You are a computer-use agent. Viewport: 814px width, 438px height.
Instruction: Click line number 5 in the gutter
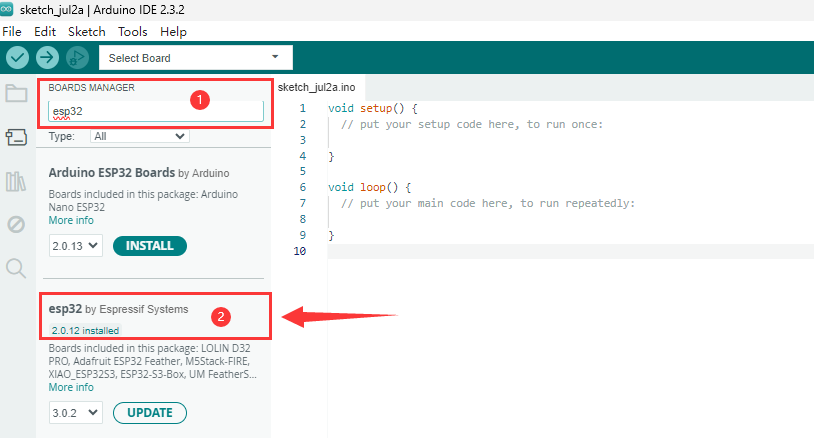tap(303, 172)
